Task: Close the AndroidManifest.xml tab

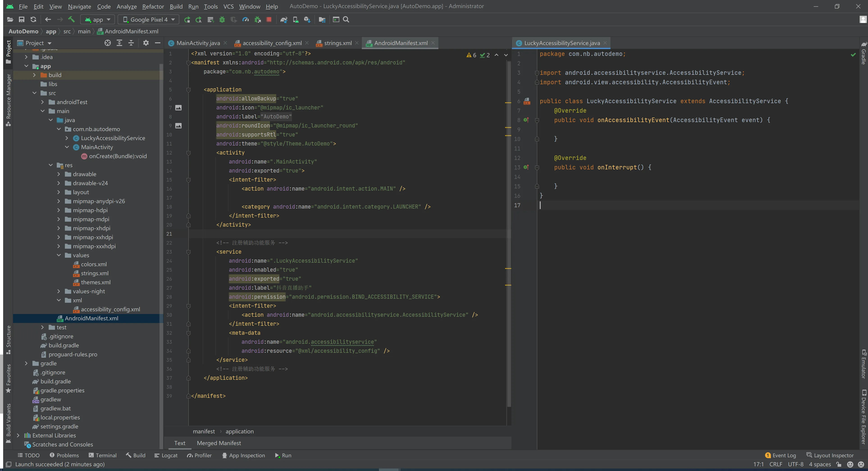Action: click(x=433, y=43)
